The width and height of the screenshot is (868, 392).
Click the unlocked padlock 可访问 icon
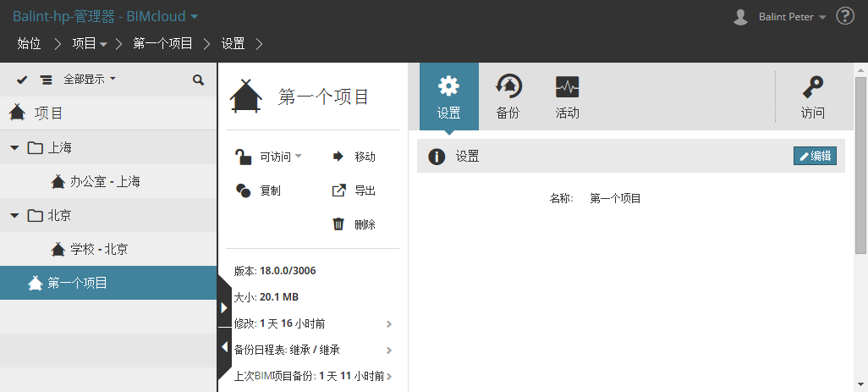click(x=244, y=157)
